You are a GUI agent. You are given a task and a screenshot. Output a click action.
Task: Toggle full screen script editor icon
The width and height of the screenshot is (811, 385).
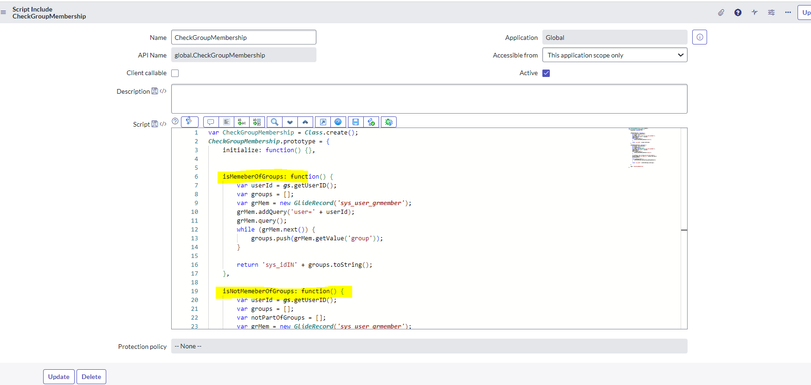click(323, 122)
